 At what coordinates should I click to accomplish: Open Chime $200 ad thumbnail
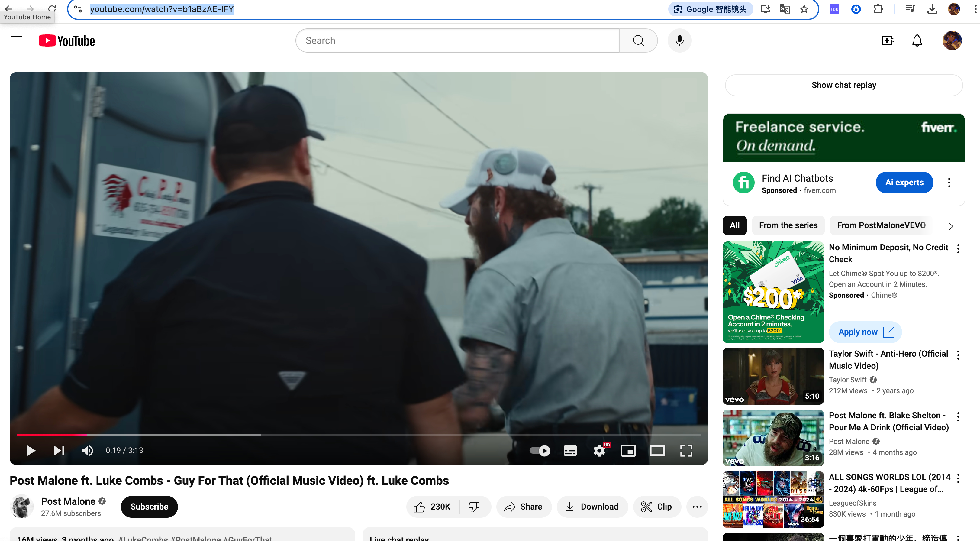pyautogui.click(x=773, y=292)
